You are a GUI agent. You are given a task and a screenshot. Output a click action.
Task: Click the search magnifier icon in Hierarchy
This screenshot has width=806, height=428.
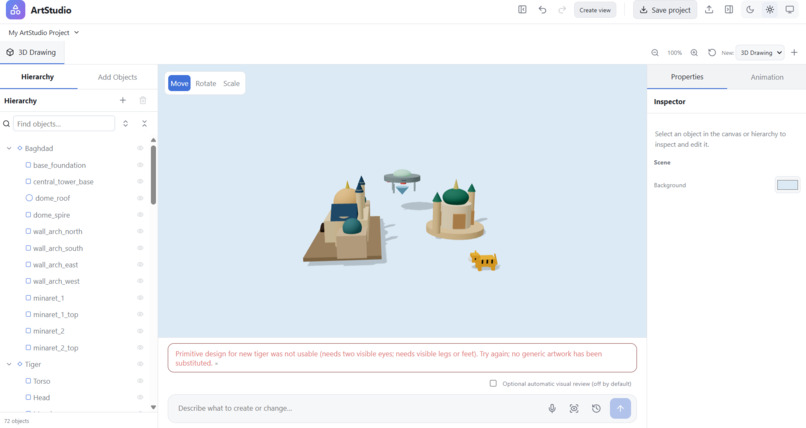tap(7, 124)
